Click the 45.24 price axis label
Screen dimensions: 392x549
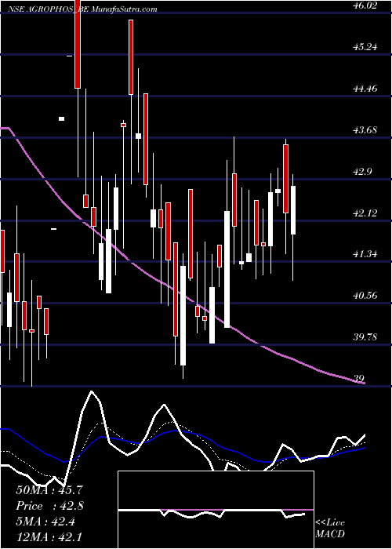pyautogui.click(x=365, y=47)
